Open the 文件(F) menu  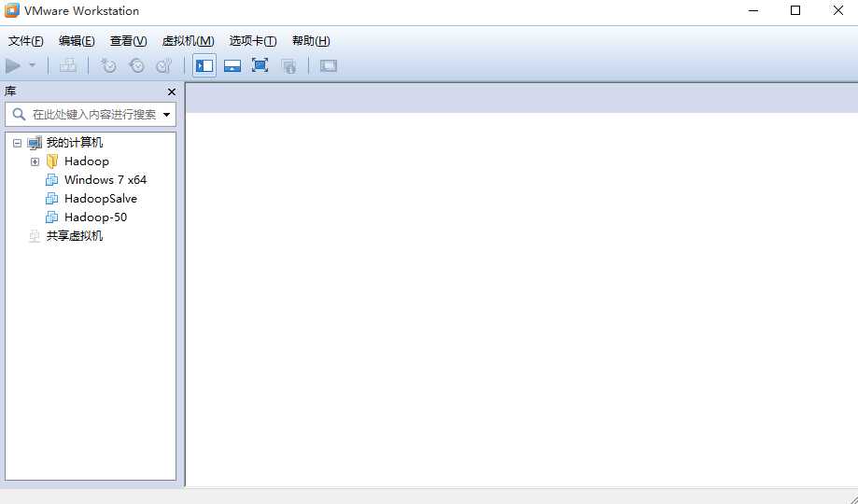pos(26,41)
